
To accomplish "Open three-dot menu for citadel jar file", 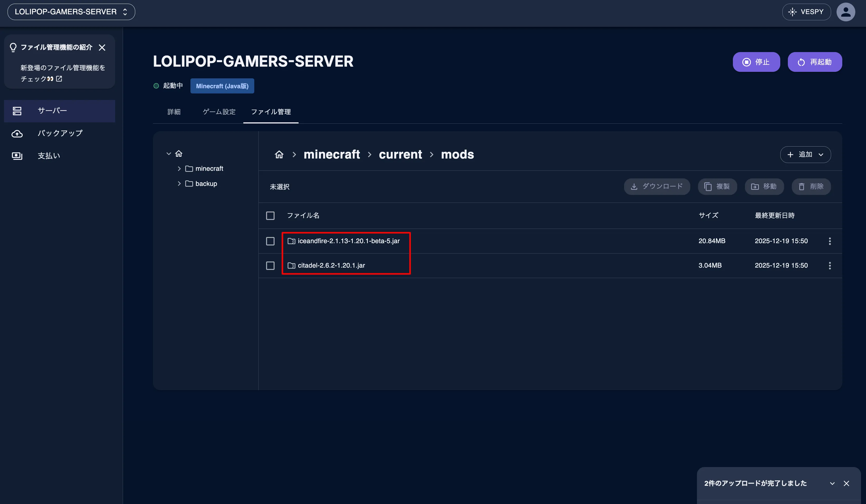I will [x=830, y=265].
